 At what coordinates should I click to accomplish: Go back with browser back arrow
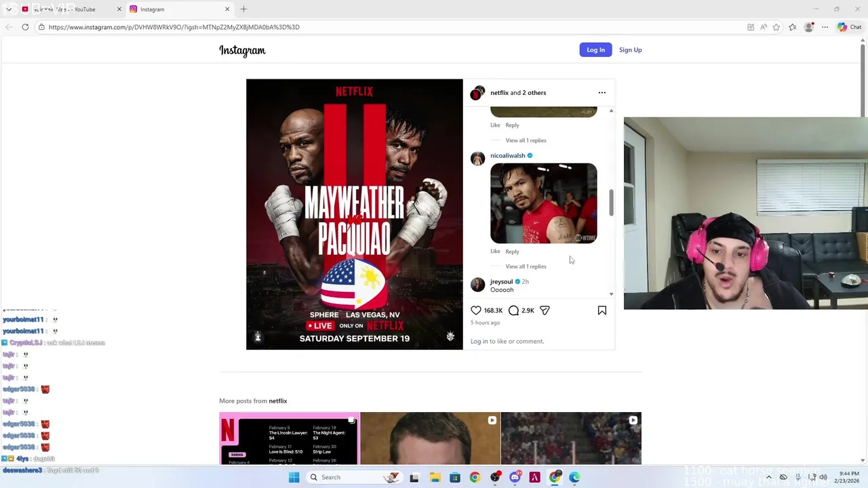(9, 27)
